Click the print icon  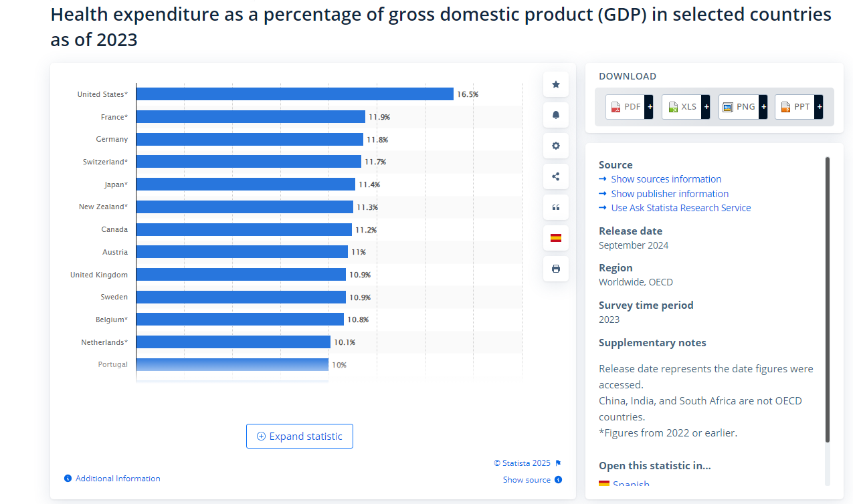tap(555, 269)
